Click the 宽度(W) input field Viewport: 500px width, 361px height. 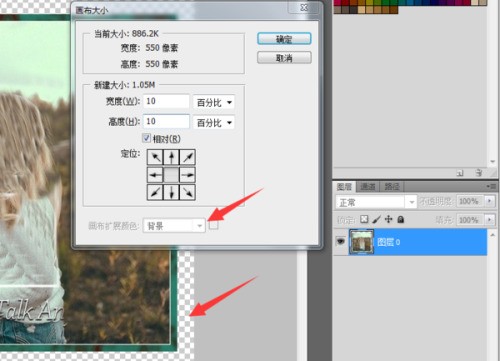tap(166, 101)
